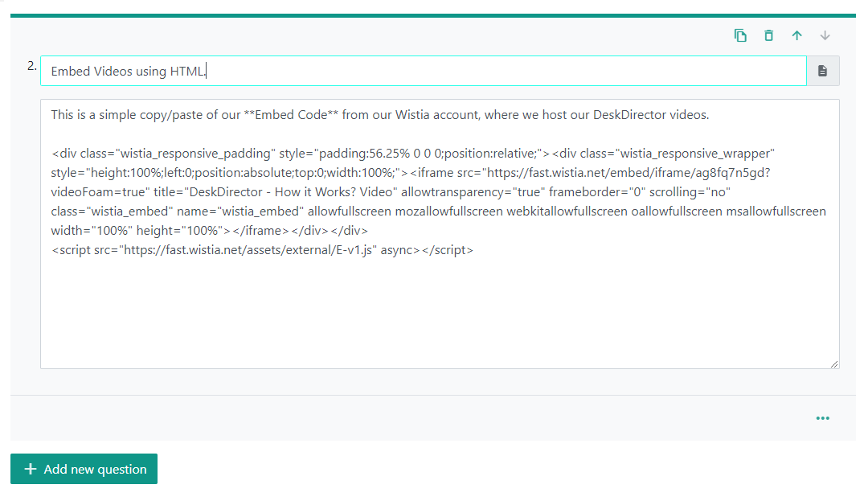Focus the 'Embed Videos using HTML.' title field

pos(424,71)
